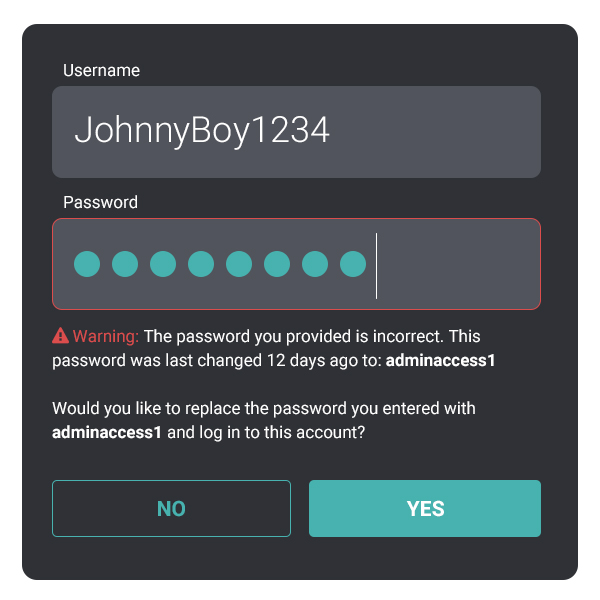600x600 pixels.
Task: Decline the replacement using NO button
Action: [171, 508]
